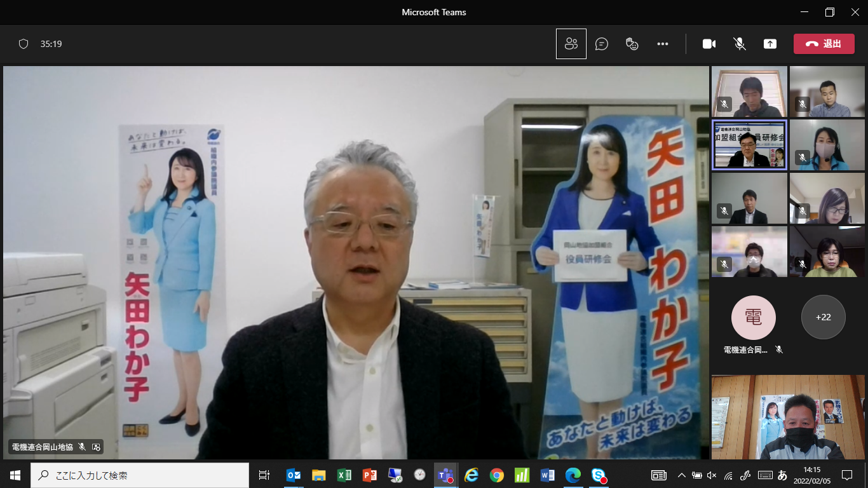Open the +22 more participants bubble

[x=823, y=317]
